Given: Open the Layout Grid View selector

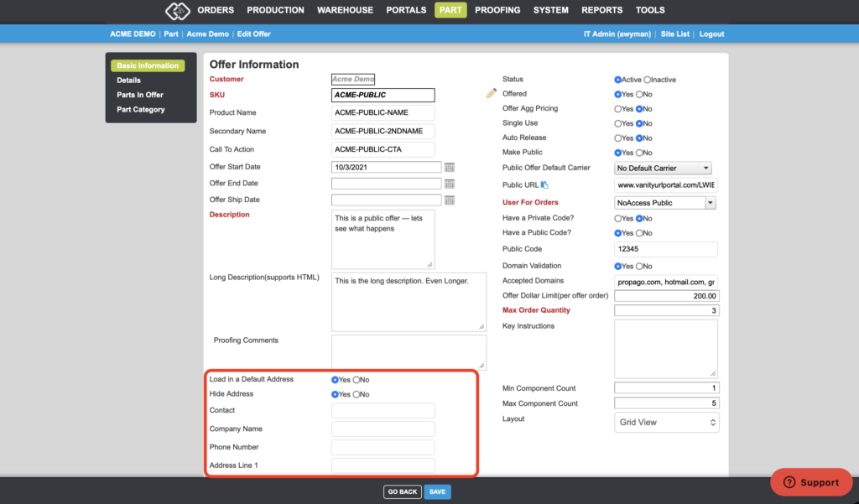Looking at the screenshot, I should [667, 423].
